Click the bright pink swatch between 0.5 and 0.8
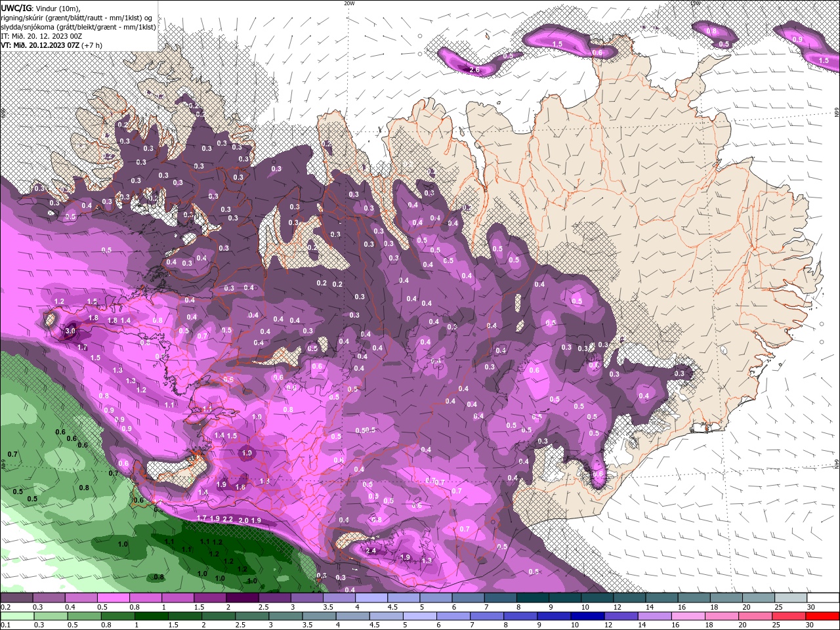 click(113, 598)
